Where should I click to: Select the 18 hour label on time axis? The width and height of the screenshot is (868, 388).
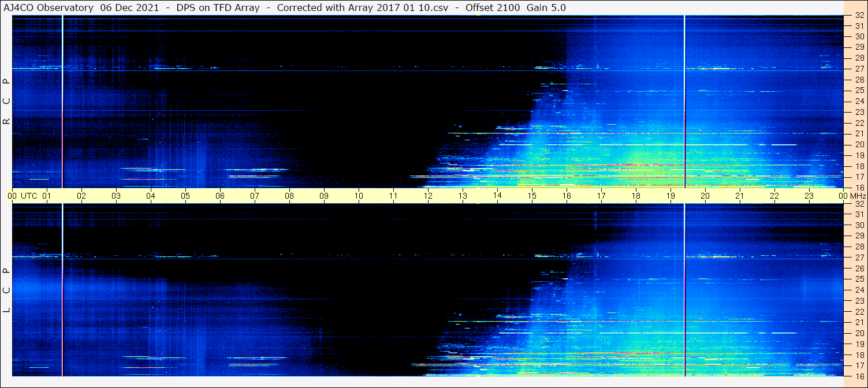coord(636,196)
